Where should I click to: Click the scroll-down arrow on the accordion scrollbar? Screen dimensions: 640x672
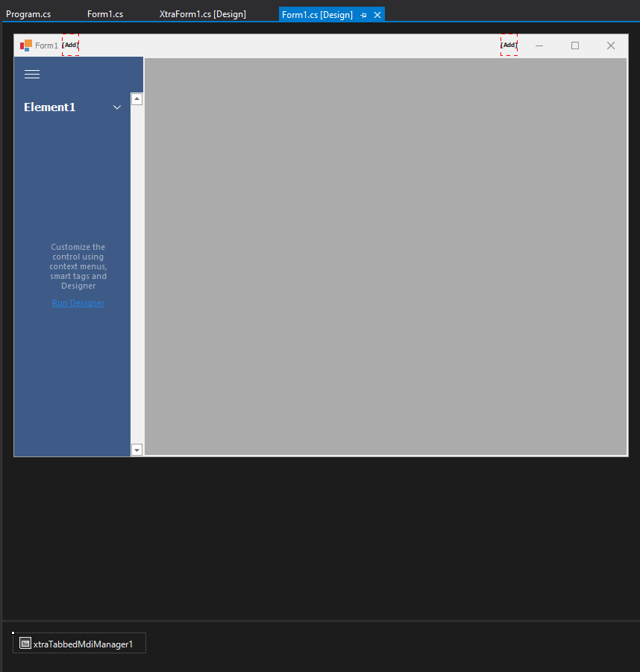[137, 449]
